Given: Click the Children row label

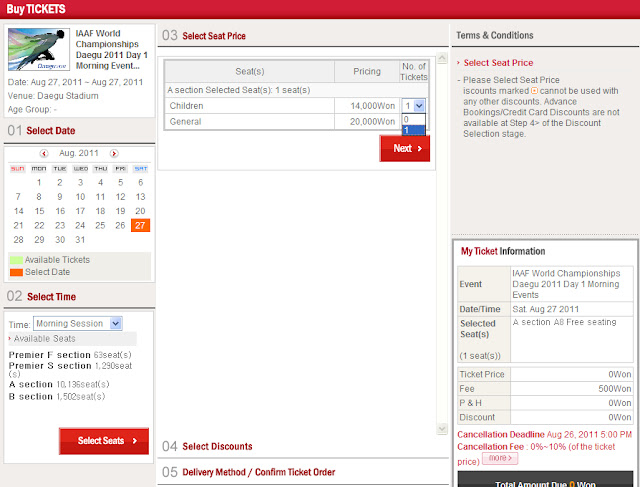Looking at the screenshot, I should click(x=186, y=106).
